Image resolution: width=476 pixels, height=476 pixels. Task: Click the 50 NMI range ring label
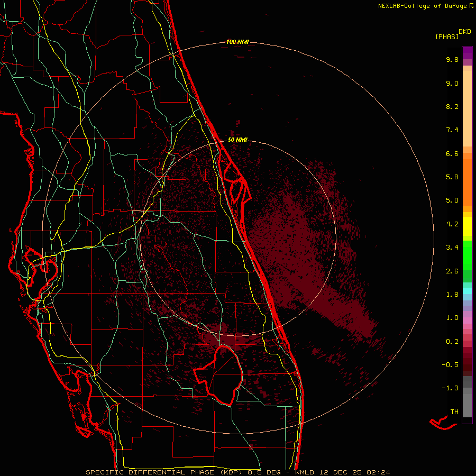pyautogui.click(x=237, y=140)
